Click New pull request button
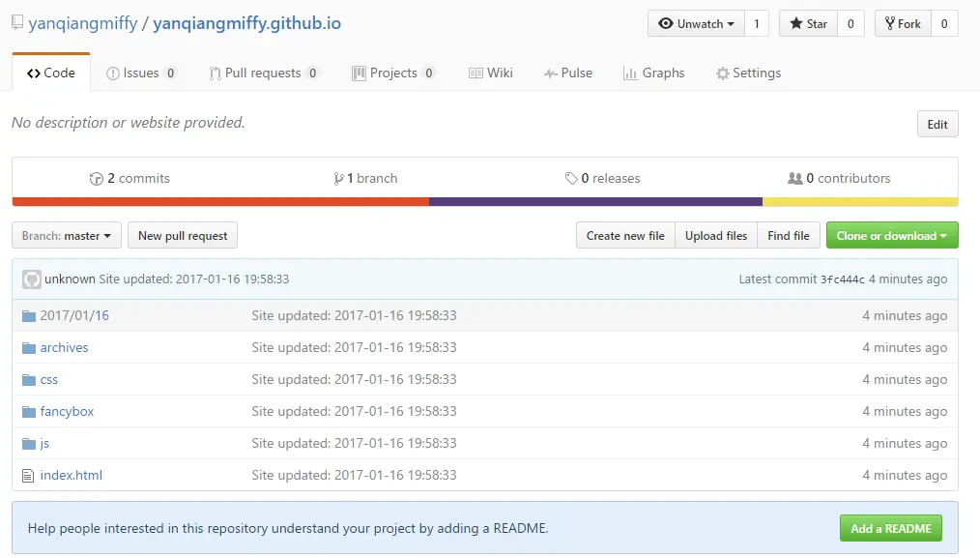The width and height of the screenshot is (980, 558). click(x=183, y=236)
